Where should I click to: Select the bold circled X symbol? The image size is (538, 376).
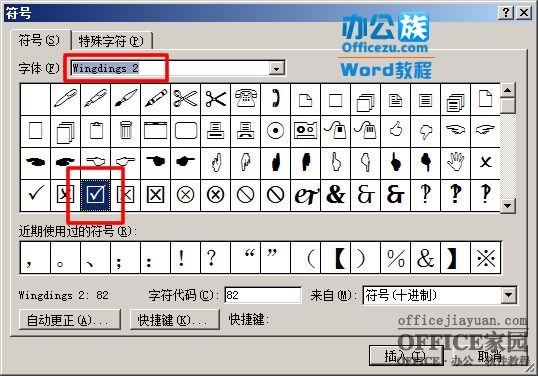tap(216, 195)
